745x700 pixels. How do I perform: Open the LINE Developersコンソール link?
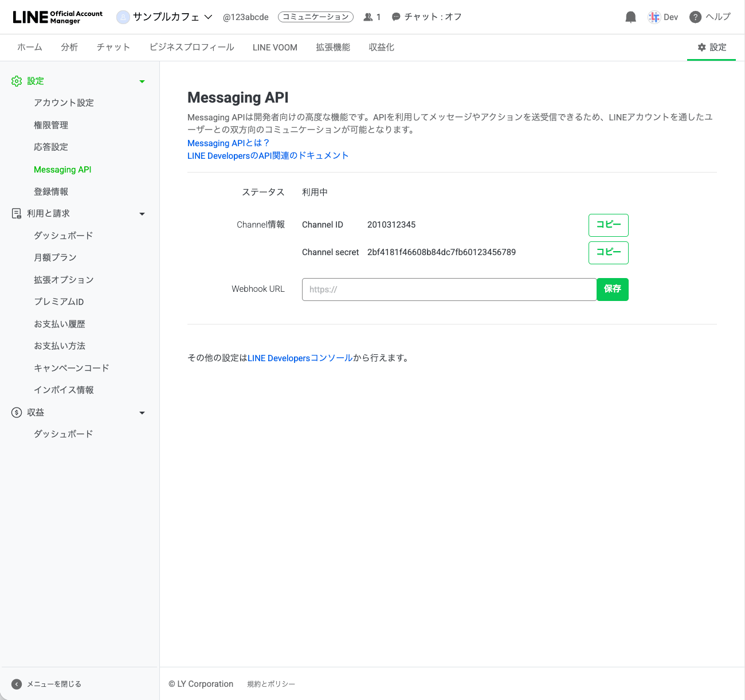(300, 358)
